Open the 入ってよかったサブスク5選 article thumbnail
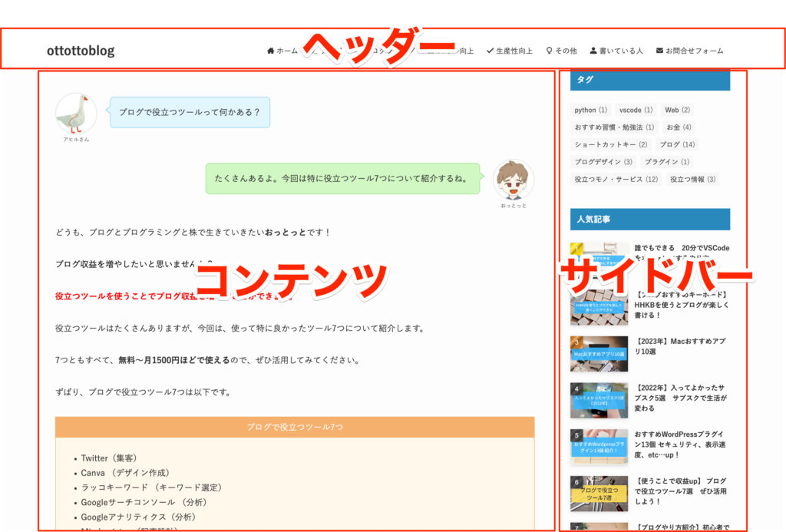The image size is (786, 532). 599,401
